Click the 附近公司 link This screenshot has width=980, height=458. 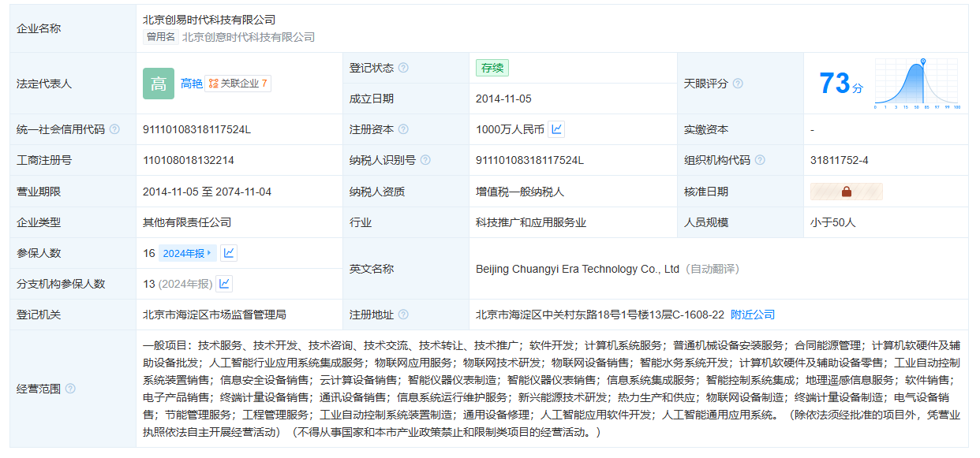click(x=753, y=315)
